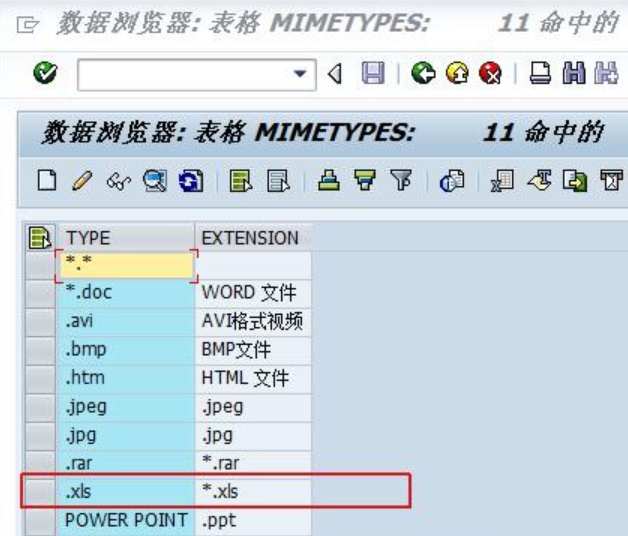Open the command field dropdown arrow

300,74
